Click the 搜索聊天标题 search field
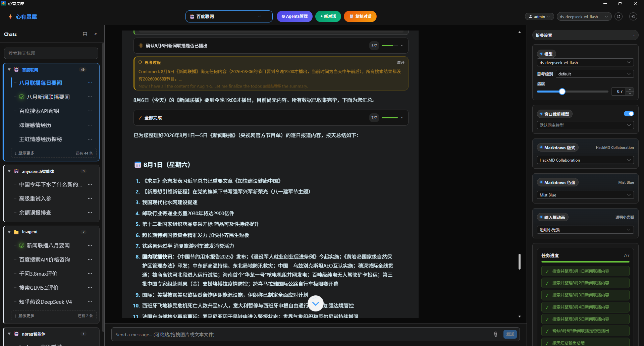 click(x=51, y=53)
